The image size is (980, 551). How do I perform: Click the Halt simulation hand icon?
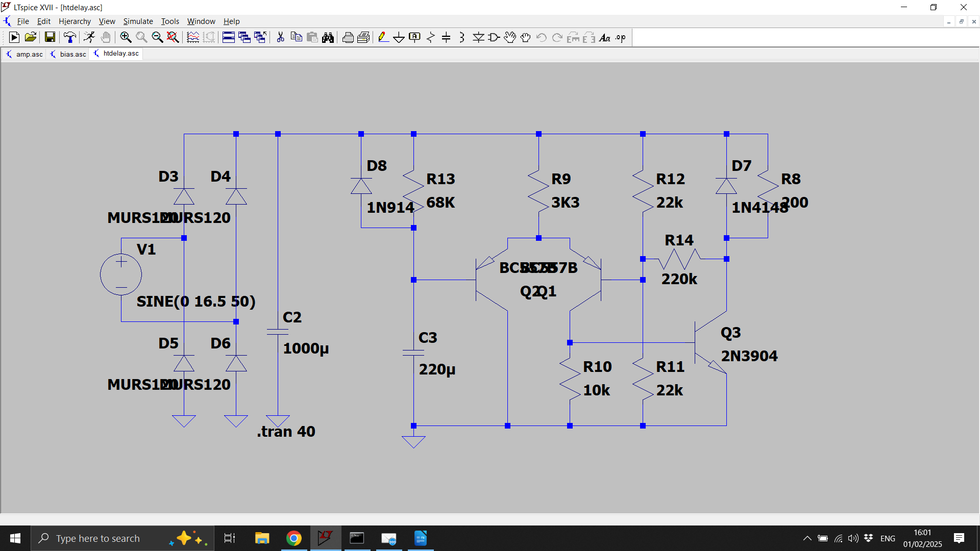tap(106, 37)
